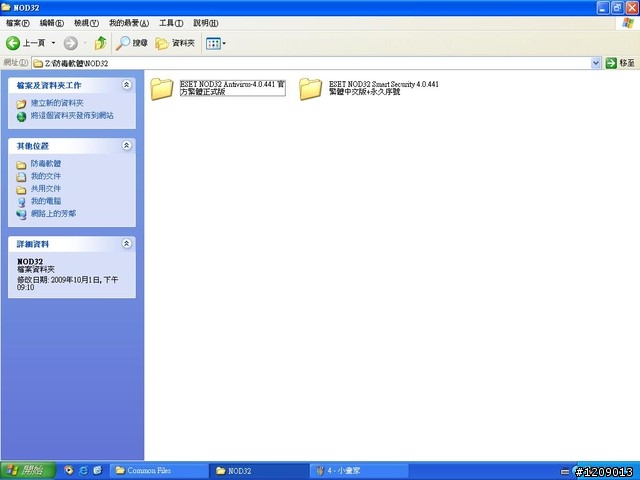The width and height of the screenshot is (640, 480).
Task: Expand the address bar dropdown list
Action: 596,63
